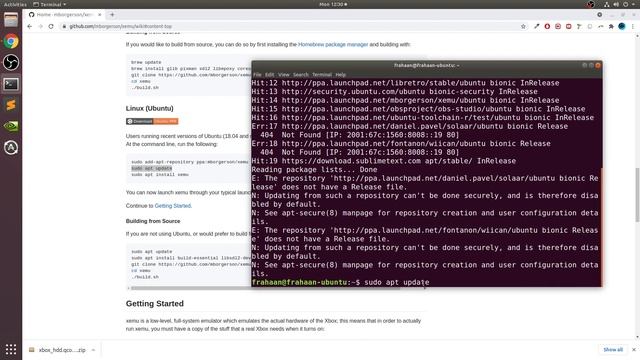Launch Google Chrome from the dock
Viewport: 640px width, 360px height.
pyautogui.click(x=11, y=41)
